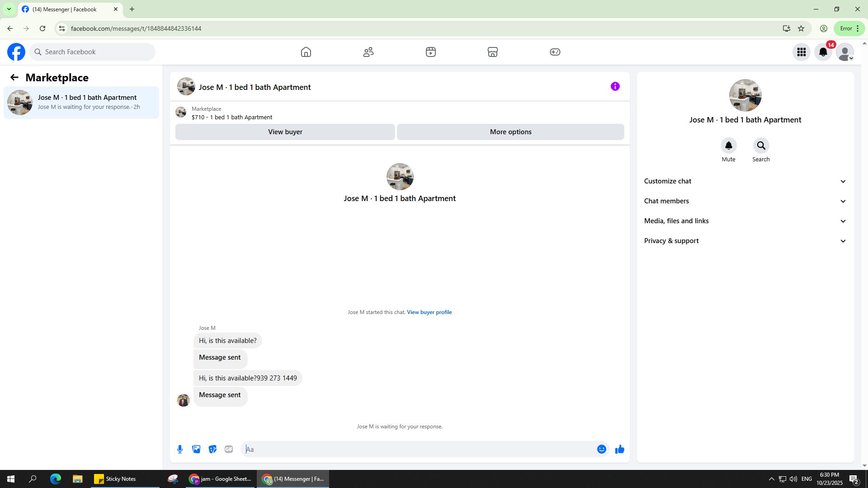Expand the Chat members section
Image resolution: width=868 pixels, height=488 pixels.
pos(745,201)
